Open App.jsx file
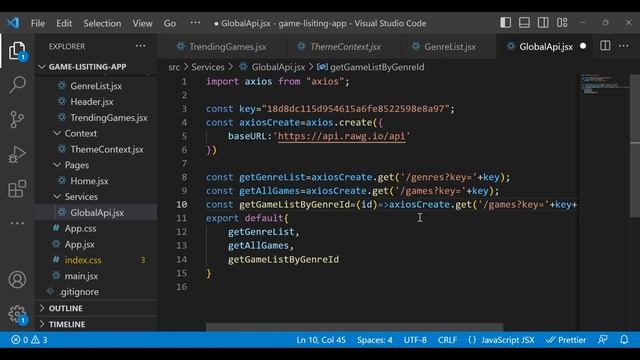 tap(80, 244)
